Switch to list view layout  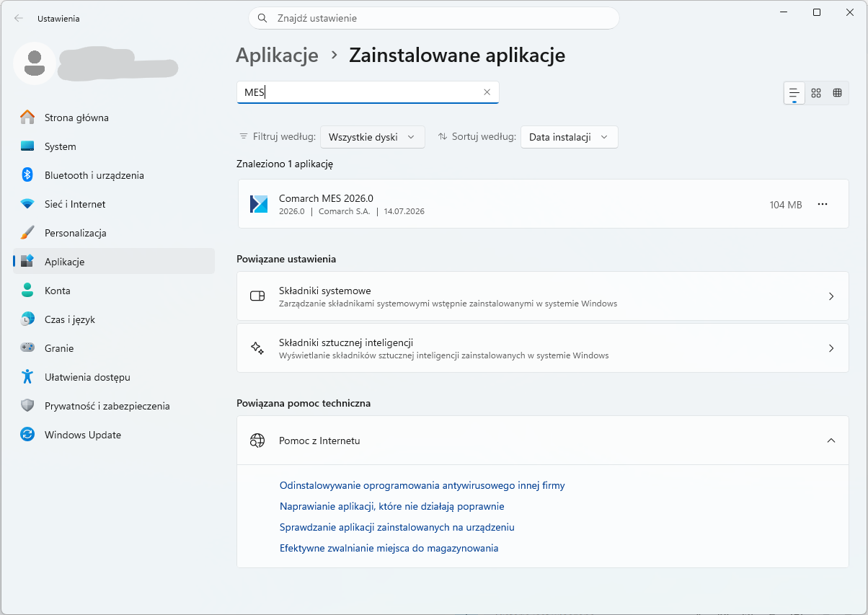794,93
